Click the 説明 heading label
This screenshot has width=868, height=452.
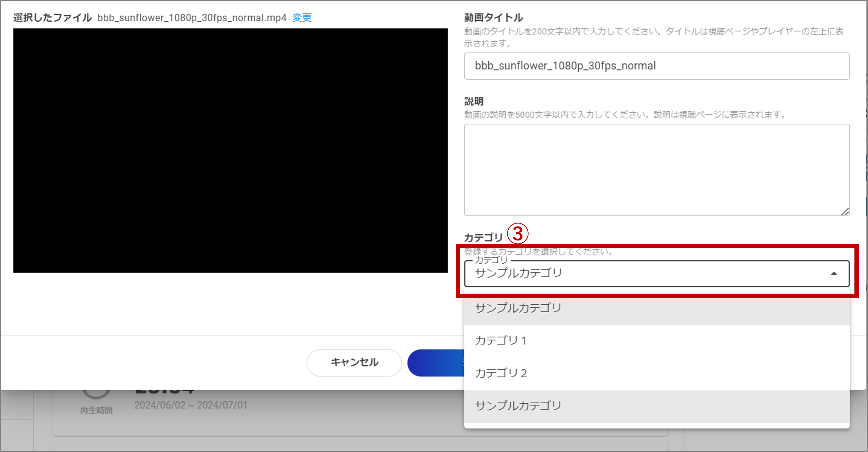point(474,101)
